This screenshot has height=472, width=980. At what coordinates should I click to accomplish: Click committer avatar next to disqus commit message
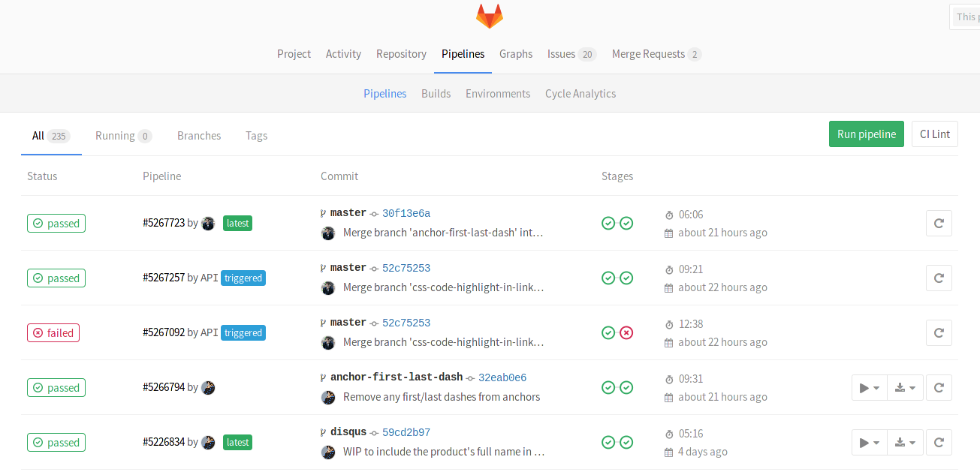(x=328, y=452)
